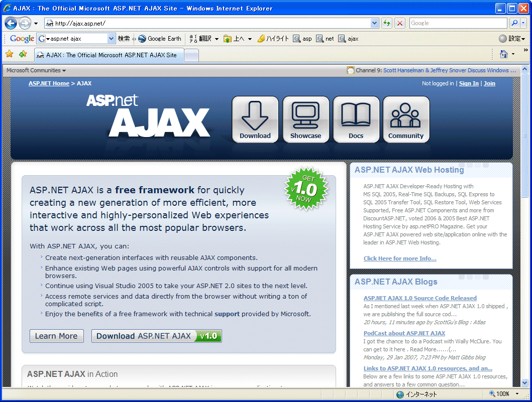
Task: Stop loading with the red X icon
Action: point(400,24)
